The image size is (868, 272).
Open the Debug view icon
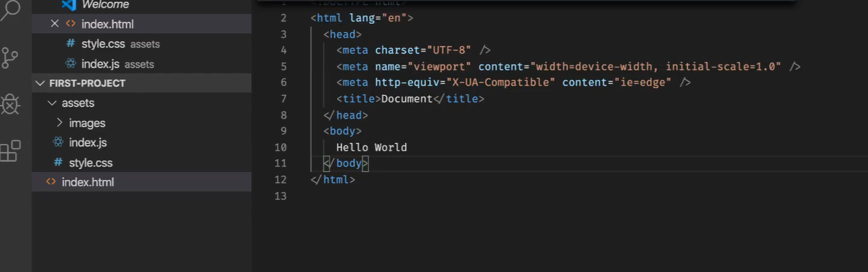click(x=10, y=104)
